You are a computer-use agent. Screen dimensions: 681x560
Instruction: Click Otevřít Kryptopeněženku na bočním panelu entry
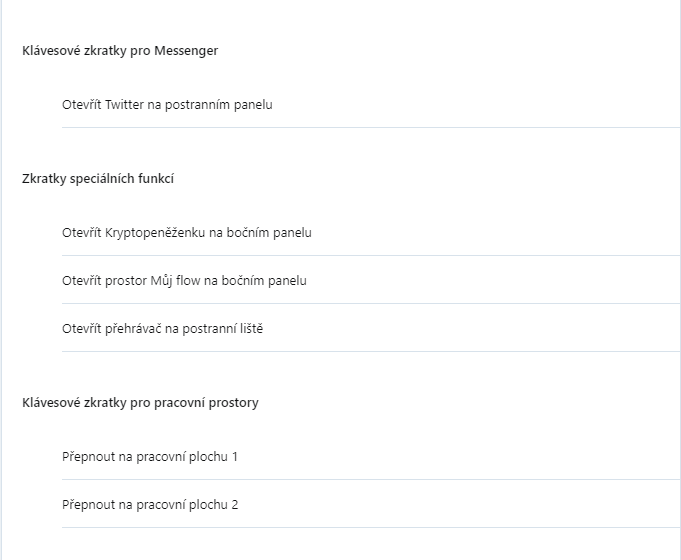(371, 232)
